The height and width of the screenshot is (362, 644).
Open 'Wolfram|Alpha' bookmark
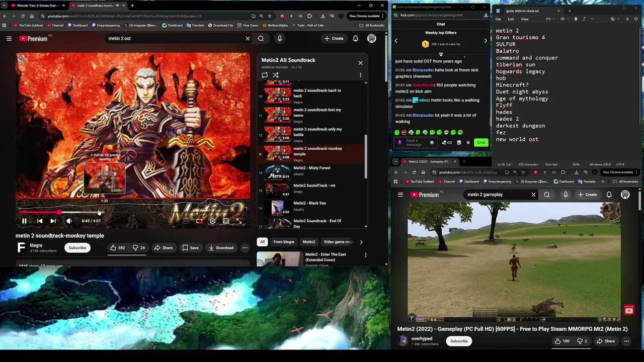275,25
